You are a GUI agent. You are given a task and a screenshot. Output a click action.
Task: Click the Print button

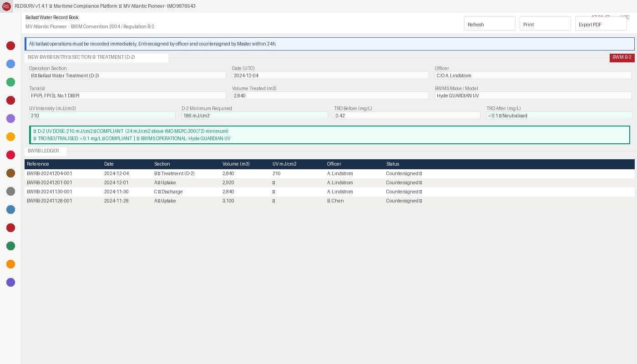pyautogui.click(x=545, y=24)
